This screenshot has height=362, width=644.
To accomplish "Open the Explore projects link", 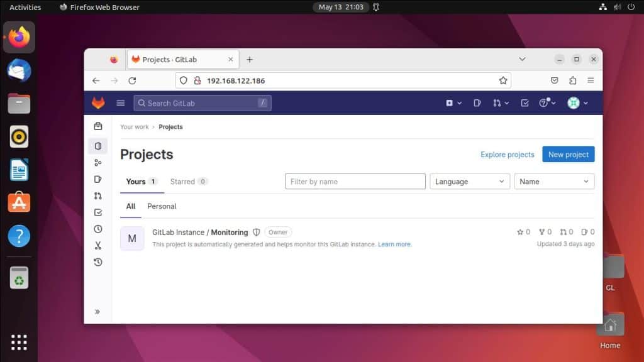I will (507, 154).
